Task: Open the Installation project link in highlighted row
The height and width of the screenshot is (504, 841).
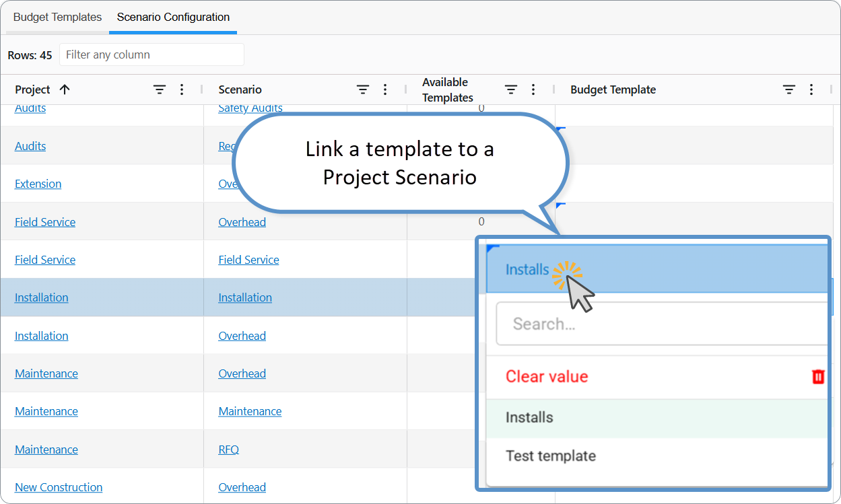Action: point(42,297)
